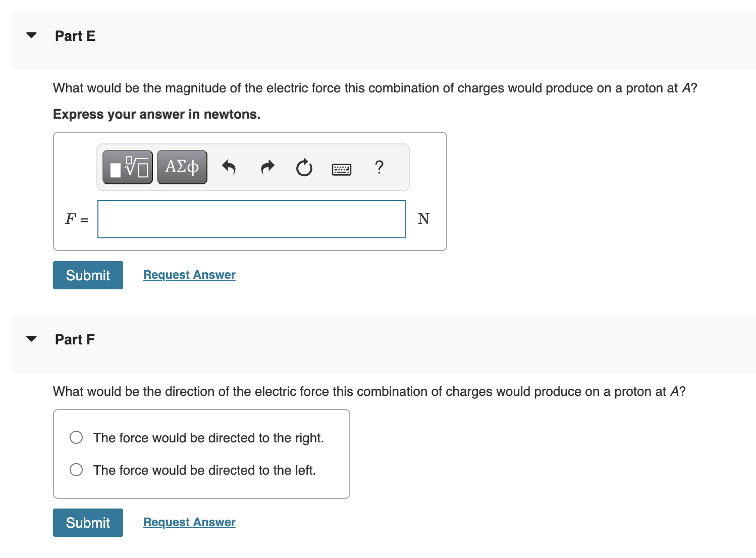Click the Part F section heading

point(74,339)
